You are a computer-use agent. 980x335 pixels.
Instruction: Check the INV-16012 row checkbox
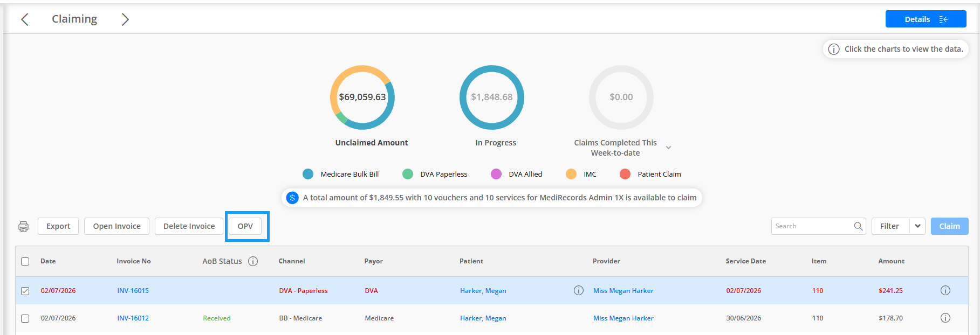[x=25, y=318]
